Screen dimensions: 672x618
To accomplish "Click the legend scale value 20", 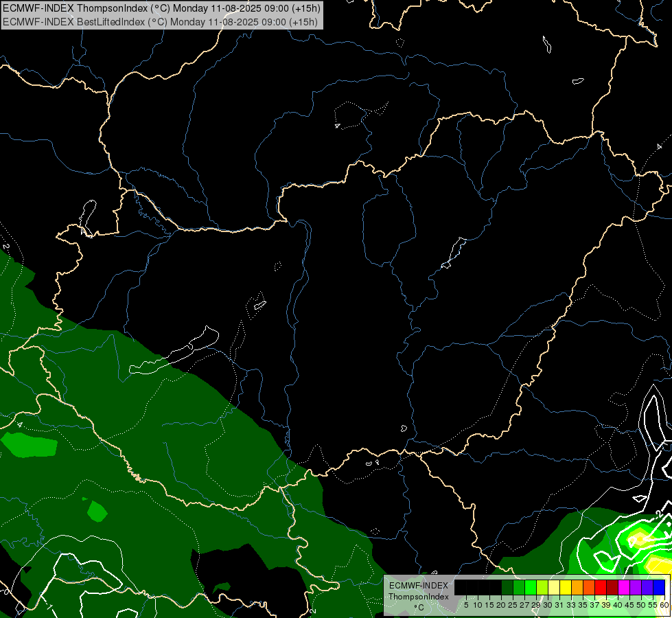I will tap(501, 605).
